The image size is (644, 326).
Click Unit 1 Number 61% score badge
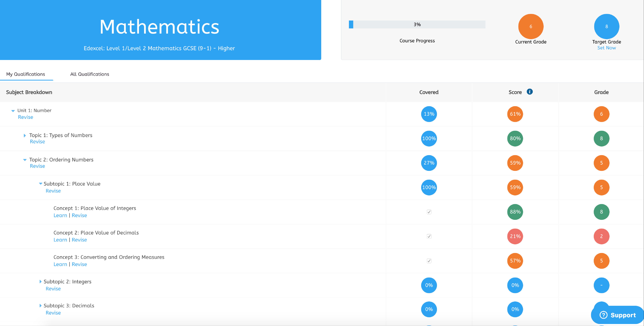515,114
